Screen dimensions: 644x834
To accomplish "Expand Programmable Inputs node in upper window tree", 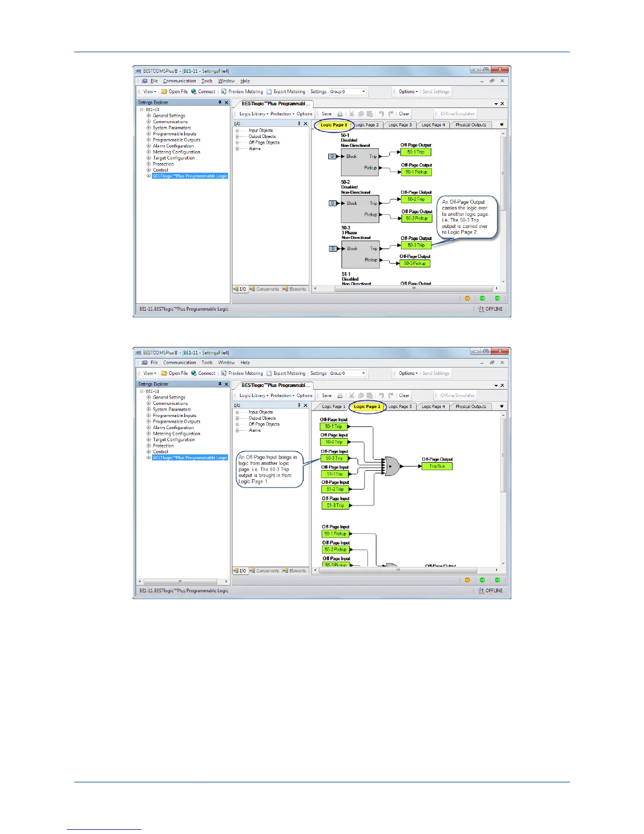I will pyautogui.click(x=149, y=134).
